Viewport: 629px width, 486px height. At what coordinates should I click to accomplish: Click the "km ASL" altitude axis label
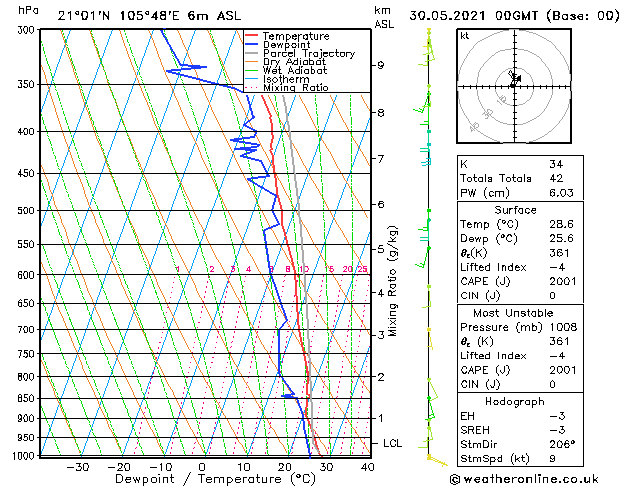click(x=383, y=17)
